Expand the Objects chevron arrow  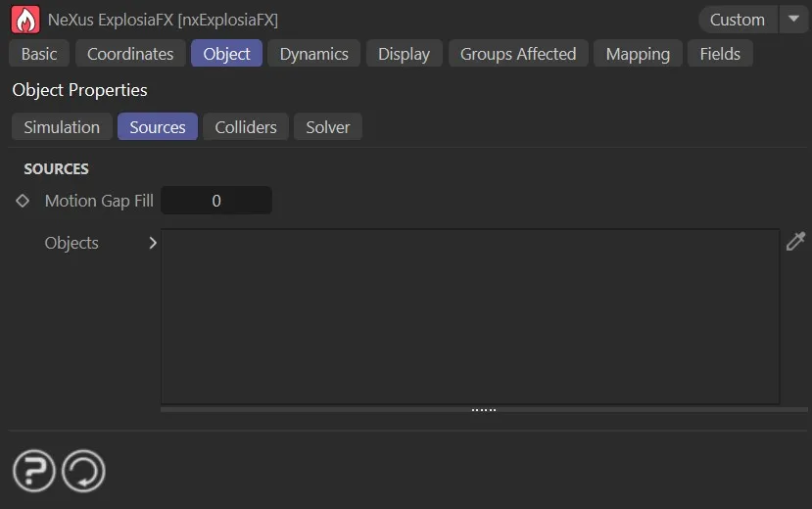[x=152, y=243]
